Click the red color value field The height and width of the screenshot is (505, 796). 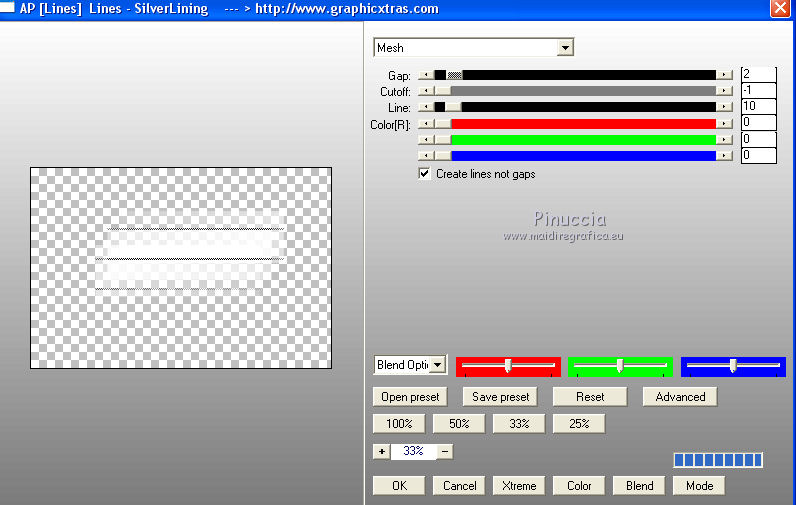point(758,123)
